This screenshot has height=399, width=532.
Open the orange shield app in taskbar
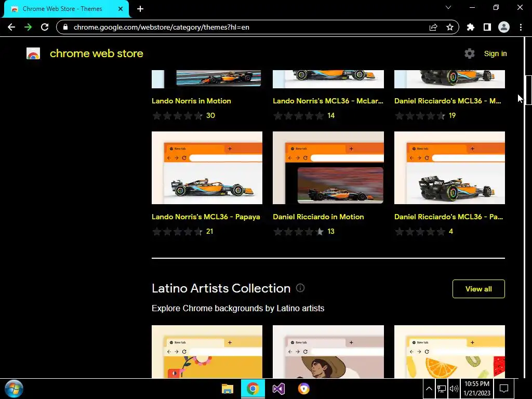(x=303, y=389)
